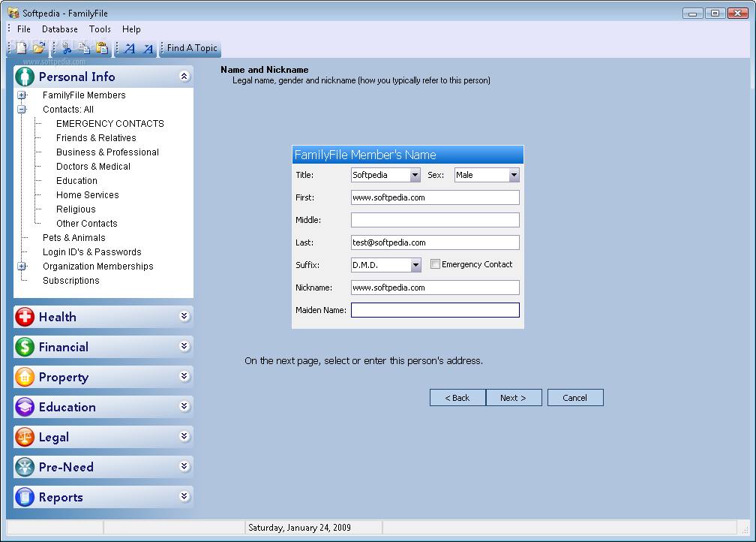Image resolution: width=756 pixels, height=542 pixels.
Task: Select Home Services in the tree
Action: tap(87, 195)
